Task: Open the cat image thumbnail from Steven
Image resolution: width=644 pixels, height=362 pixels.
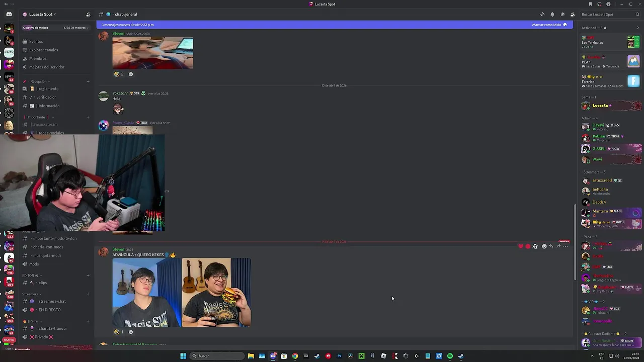Action: (152, 53)
